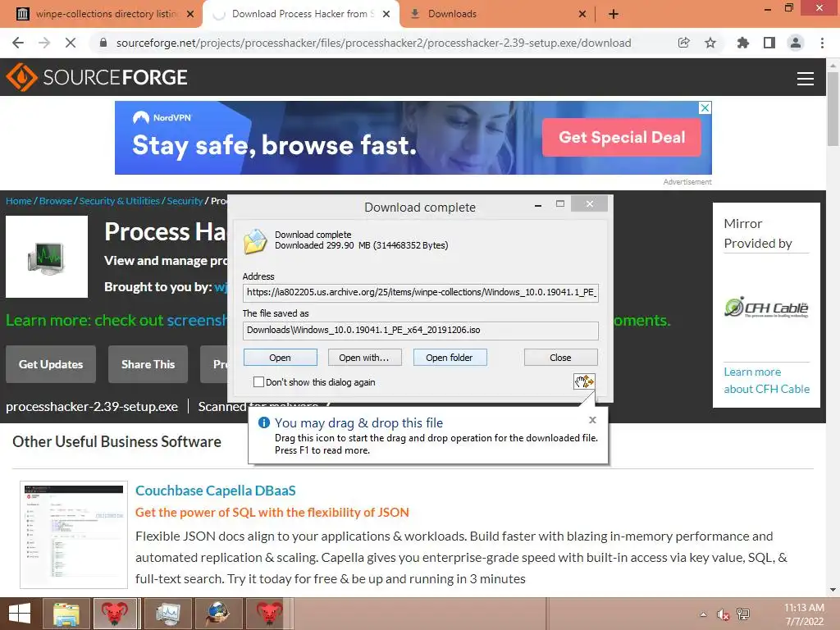
Task: Open the monitor graph taskbar app
Action: (x=167, y=614)
